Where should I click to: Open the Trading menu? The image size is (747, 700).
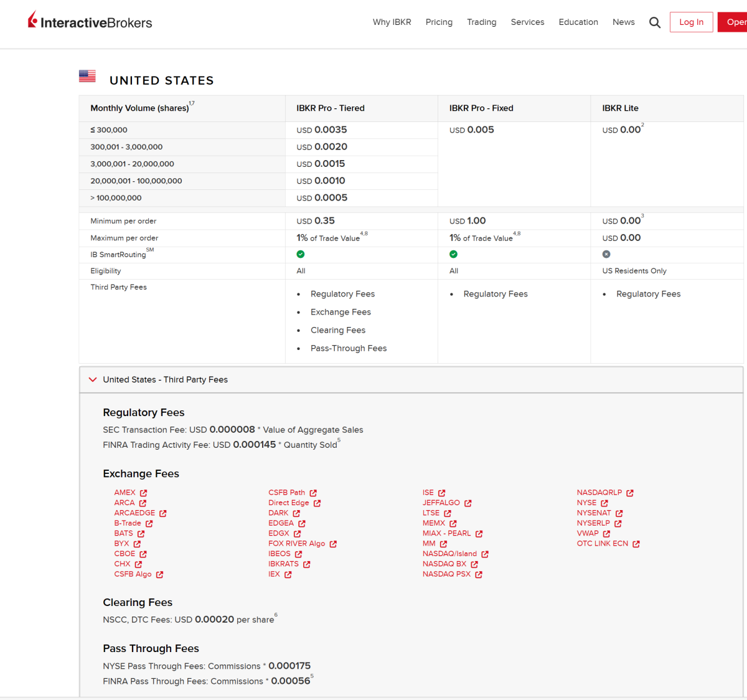[482, 22]
